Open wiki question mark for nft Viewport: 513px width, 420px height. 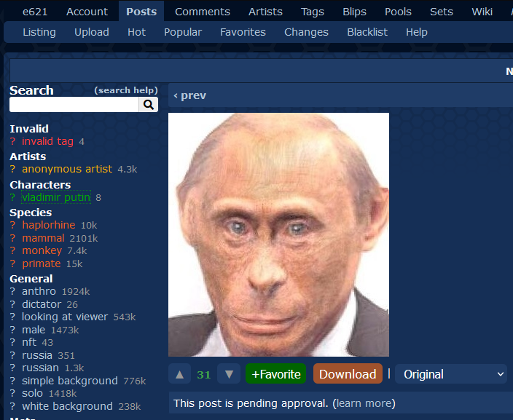coord(12,342)
